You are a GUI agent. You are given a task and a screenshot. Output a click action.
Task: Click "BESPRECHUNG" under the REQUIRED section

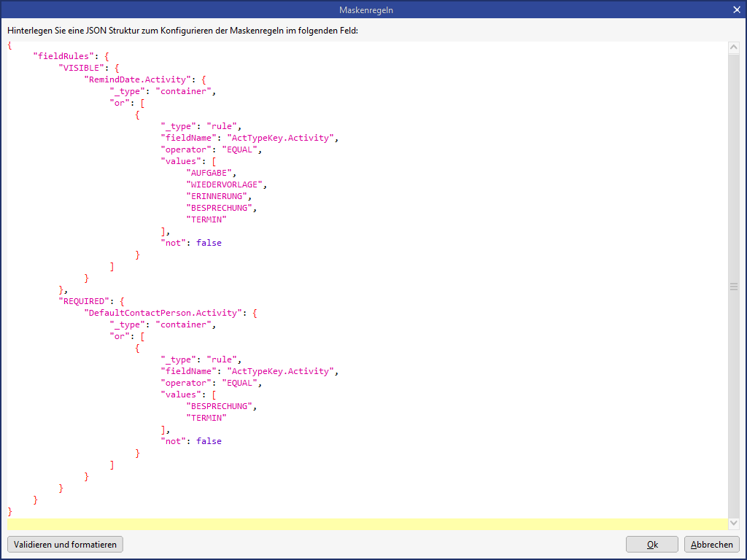coord(220,406)
